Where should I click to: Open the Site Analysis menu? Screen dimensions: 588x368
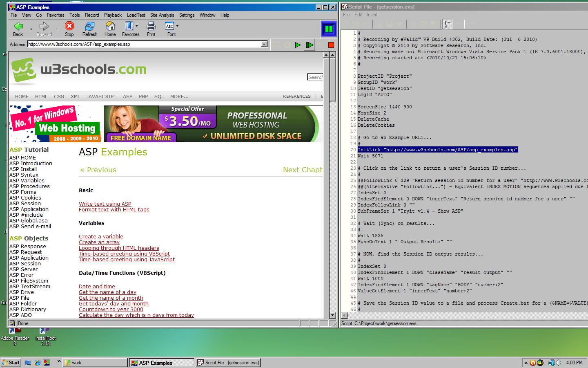tap(162, 15)
